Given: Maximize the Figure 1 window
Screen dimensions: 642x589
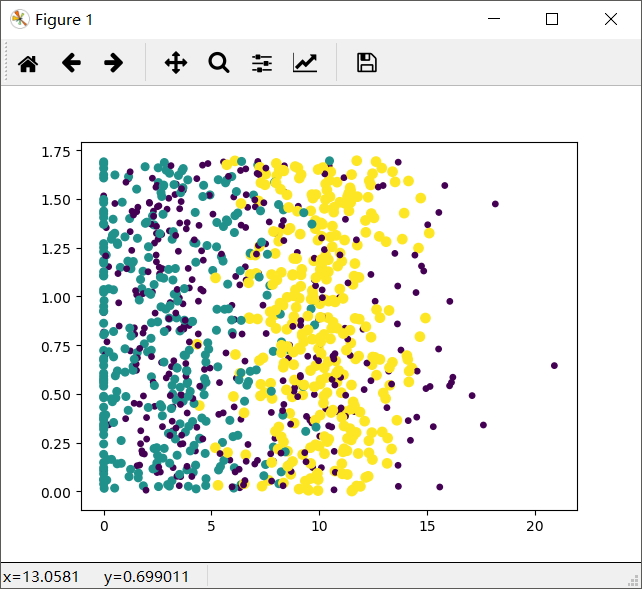Looking at the screenshot, I should click(x=552, y=19).
